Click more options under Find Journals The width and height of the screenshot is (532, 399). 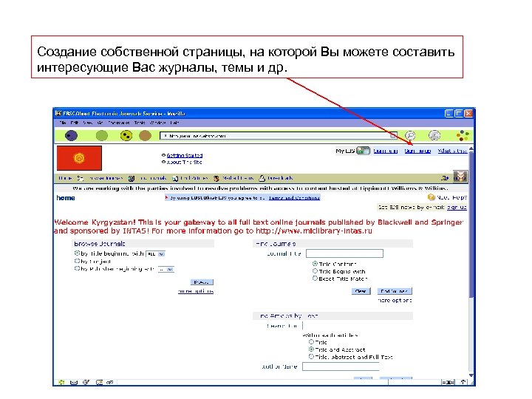[x=395, y=300]
